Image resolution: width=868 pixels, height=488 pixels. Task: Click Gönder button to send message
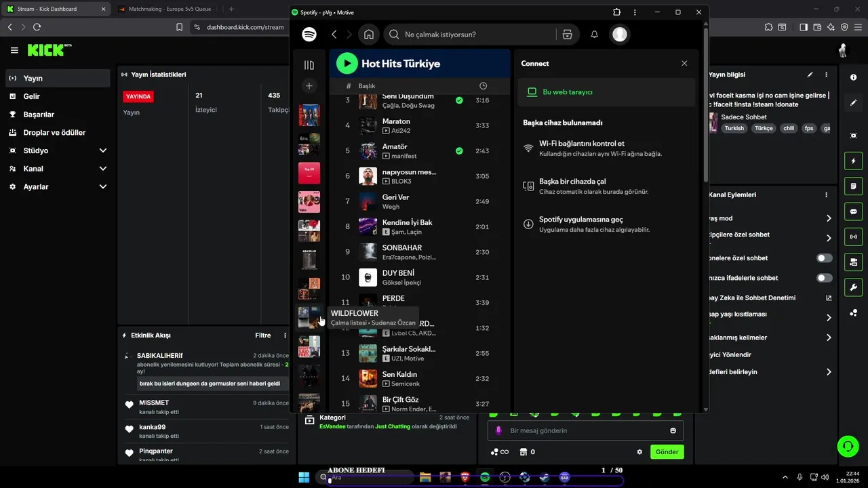pyautogui.click(x=667, y=452)
